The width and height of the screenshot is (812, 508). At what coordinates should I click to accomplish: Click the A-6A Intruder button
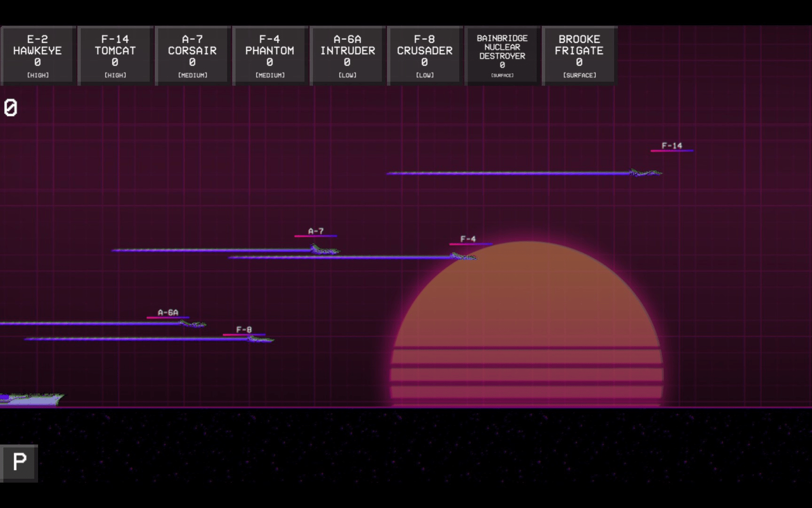click(x=347, y=56)
